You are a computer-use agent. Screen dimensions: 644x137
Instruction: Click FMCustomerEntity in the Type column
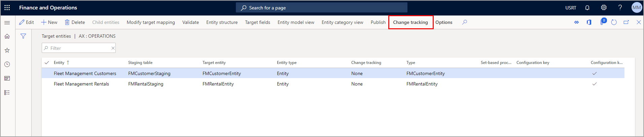[426, 73]
